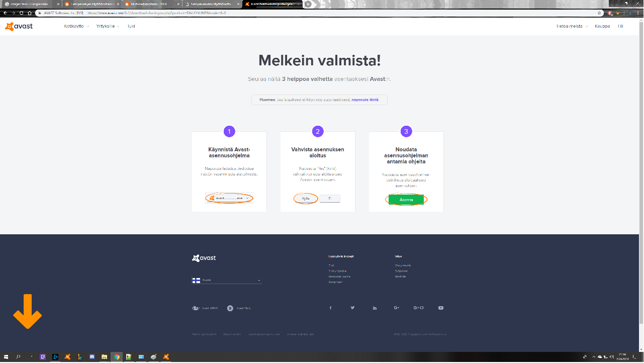The image size is (644, 363).
Task: Open the Suomi language selector in footer
Action: coord(227,280)
